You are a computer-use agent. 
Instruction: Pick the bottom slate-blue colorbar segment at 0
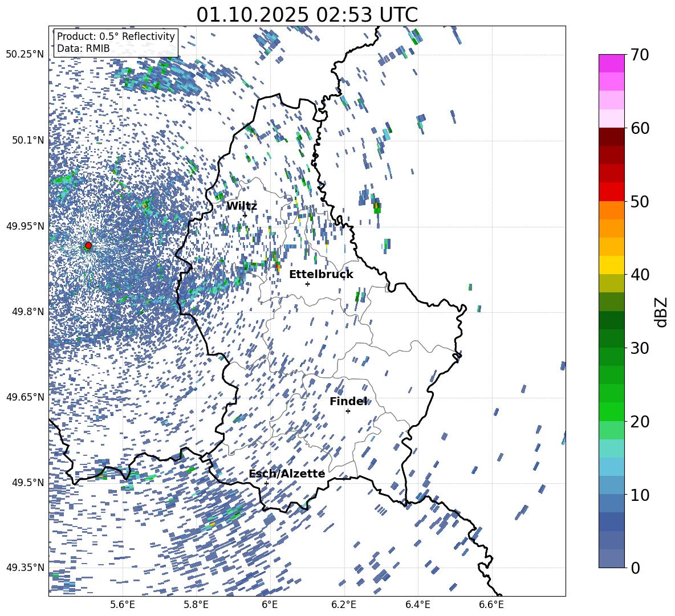[x=611, y=558]
